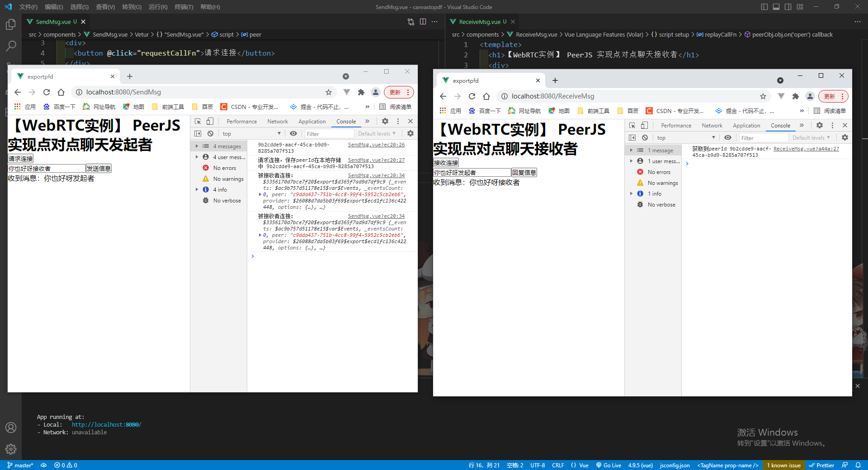Open CSDN bookmark in SendMsg browser
Viewport: 868px width, 470px height.
pyautogui.click(x=250, y=107)
